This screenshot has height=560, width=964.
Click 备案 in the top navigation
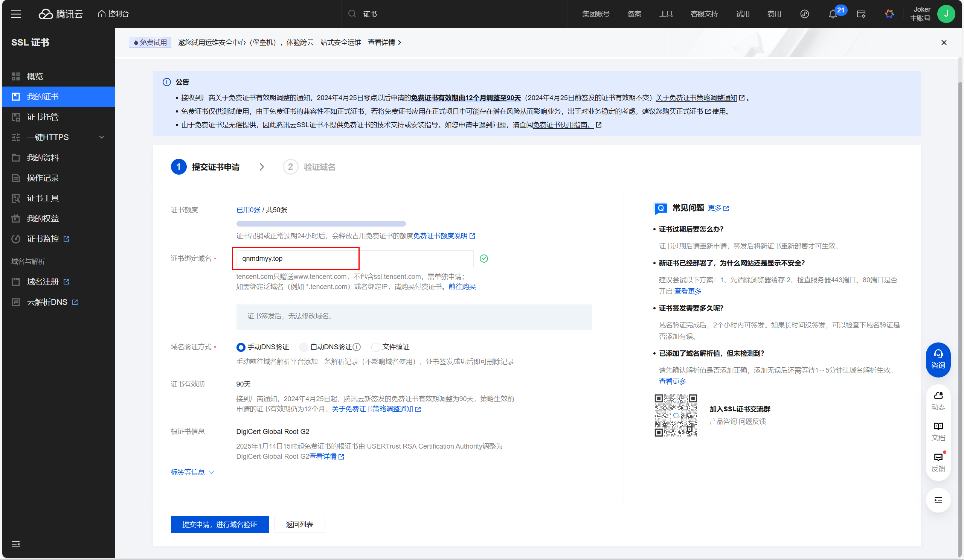(634, 14)
